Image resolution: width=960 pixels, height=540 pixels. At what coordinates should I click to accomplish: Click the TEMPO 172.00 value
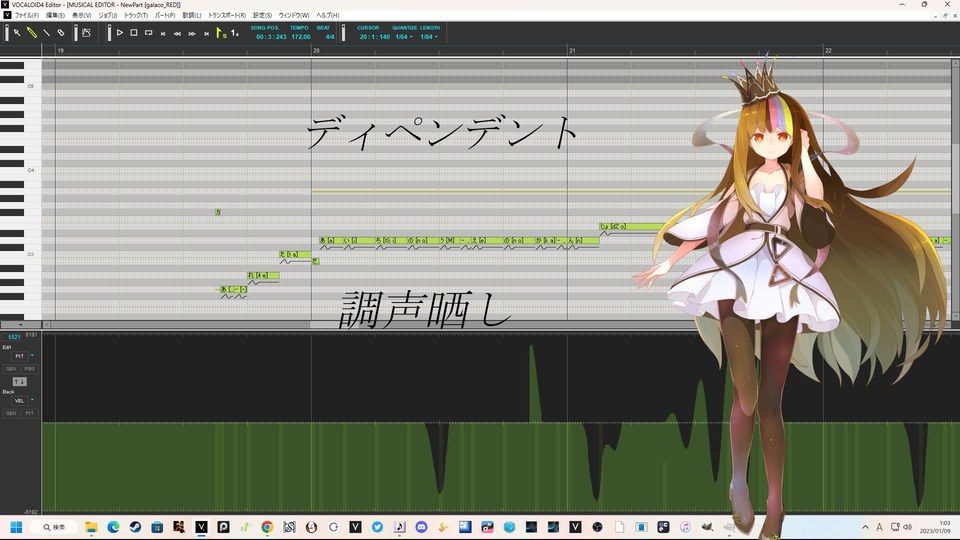tap(301, 37)
